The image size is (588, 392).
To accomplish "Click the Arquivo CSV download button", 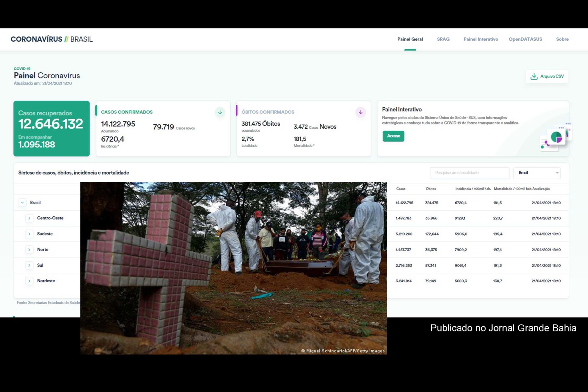I will click(x=552, y=76).
